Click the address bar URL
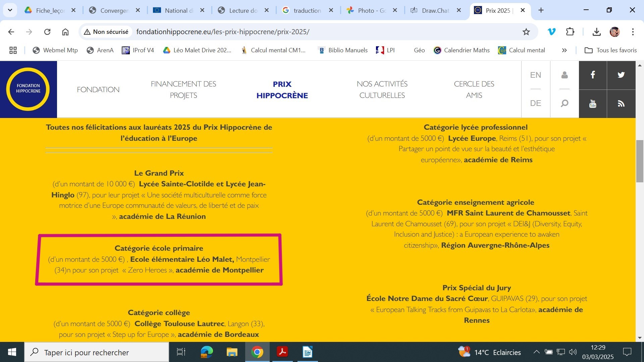Screen dimensions: 644x362 pyautogui.click(x=223, y=32)
